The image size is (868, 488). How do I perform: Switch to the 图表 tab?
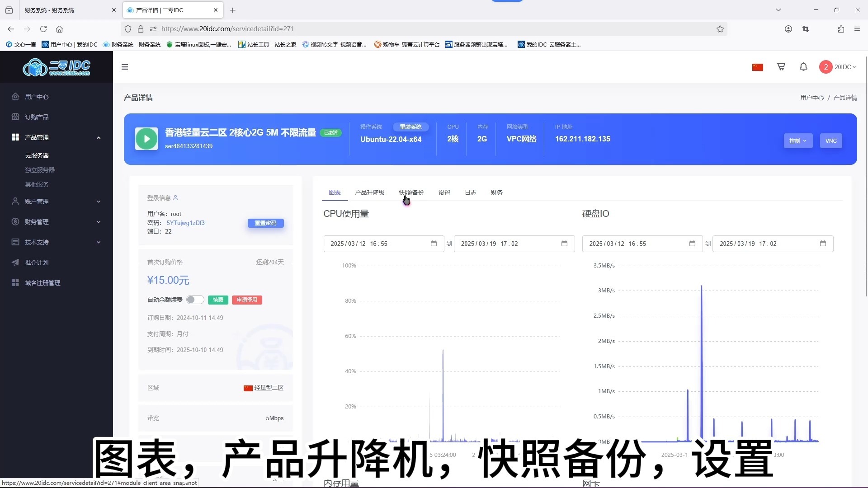[335, 192]
